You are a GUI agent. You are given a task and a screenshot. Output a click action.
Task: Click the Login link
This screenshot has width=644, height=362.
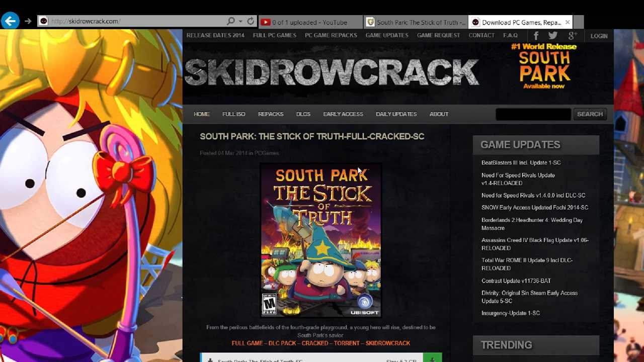pos(599,36)
